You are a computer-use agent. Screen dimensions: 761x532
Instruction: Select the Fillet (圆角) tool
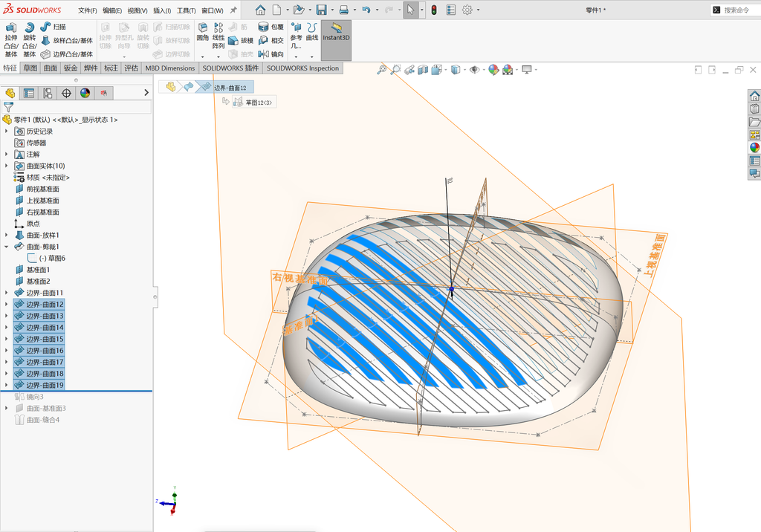pyautogui.click(x=203, y=32)
